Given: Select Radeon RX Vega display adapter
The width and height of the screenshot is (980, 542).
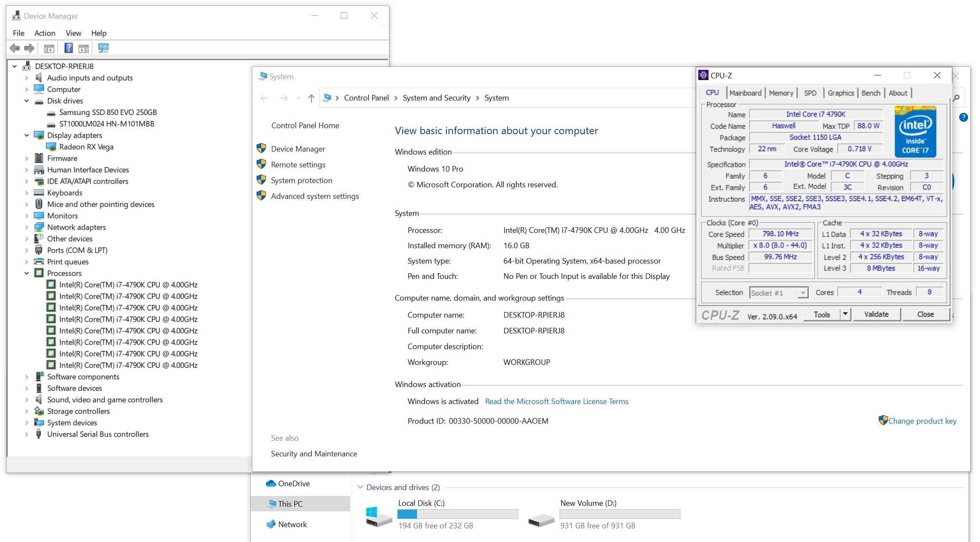Looking at the screenshot, I should pyautogui.click(x=86, y=147).
